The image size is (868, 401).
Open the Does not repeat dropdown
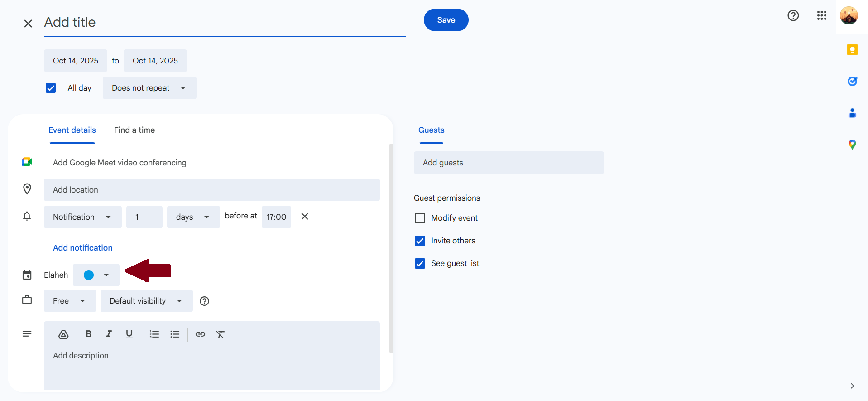coord(149,88)
